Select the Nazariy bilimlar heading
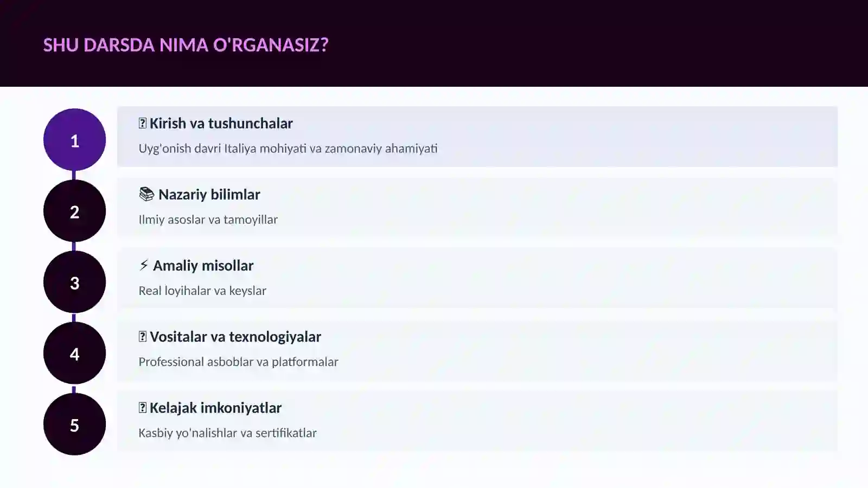The width and height of the screenshot is (868, 488). click(209, 194)
